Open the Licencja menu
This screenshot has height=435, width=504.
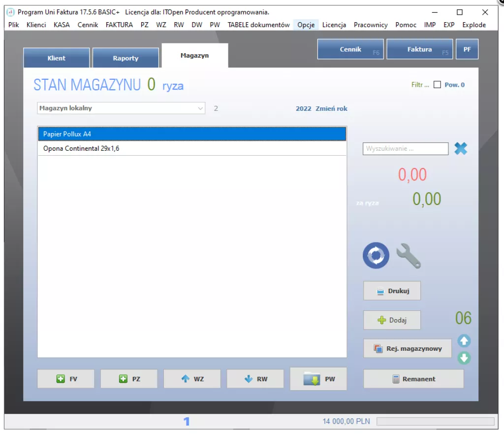tap(334, 25)
